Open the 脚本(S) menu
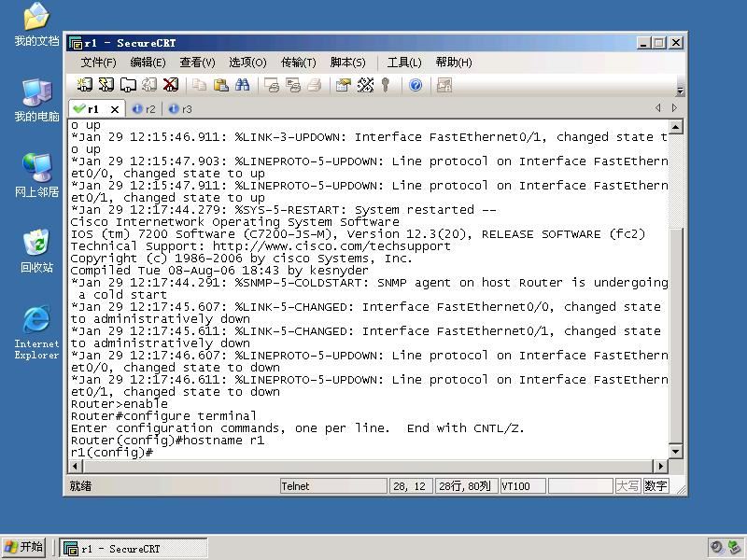The image size is (747, 560). [347, 63]
